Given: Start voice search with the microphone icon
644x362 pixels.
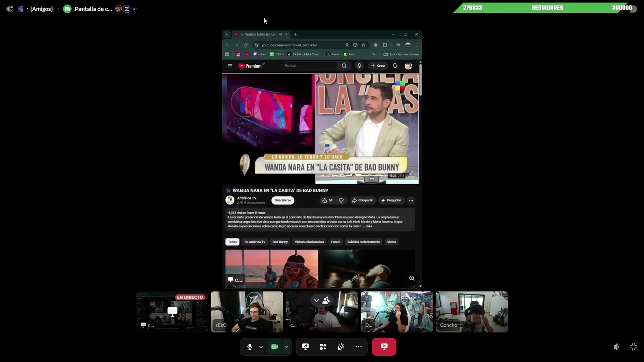Looking at the screenshot, I should (x=359, y=66).
